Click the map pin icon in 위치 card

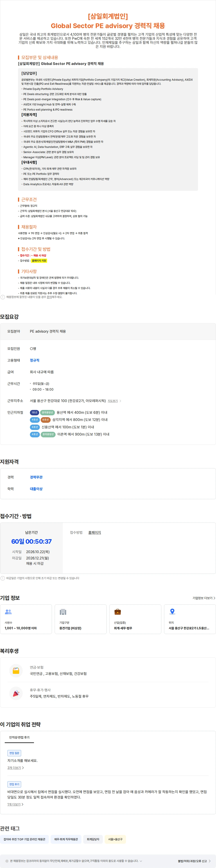point(172,612)
